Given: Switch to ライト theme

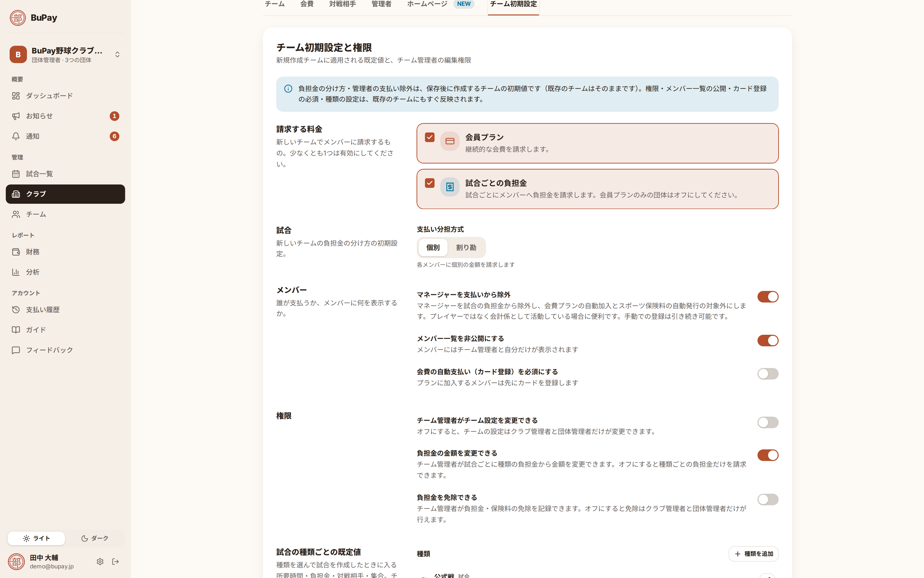Looking at the screenshot, I should pos(36,538).
